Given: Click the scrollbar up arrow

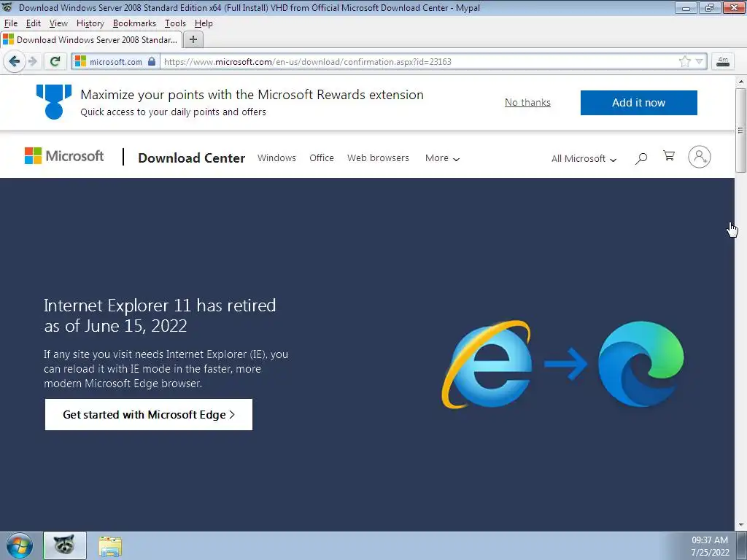Looking at the screenshot, I should click(740, 82).
